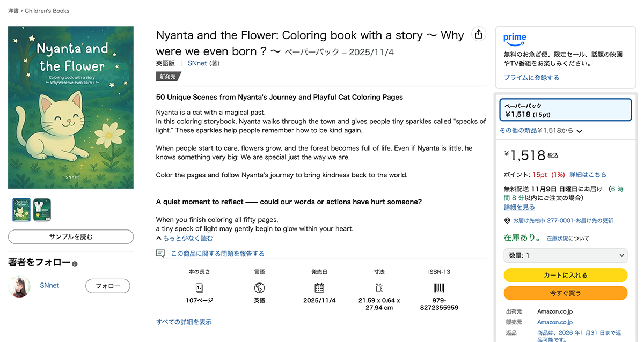The image size is (644, 342).
Task: Expand その他の新品 offers chevron
Action: pos(580,131)
